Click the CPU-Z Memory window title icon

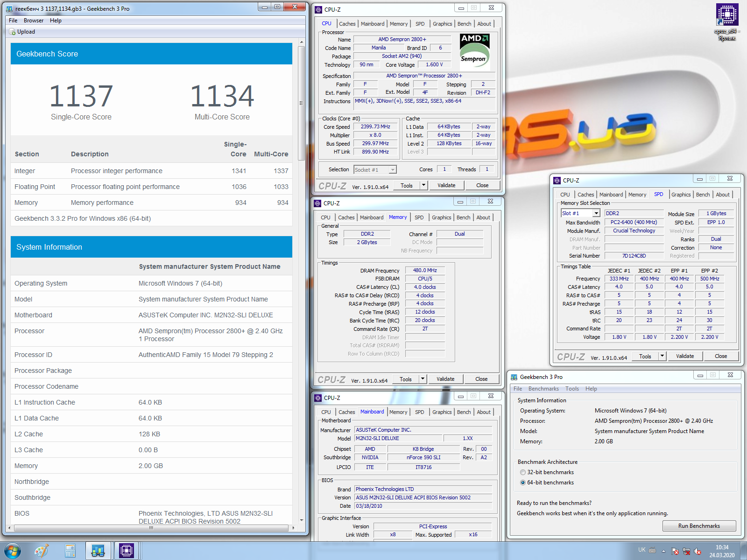click(318, 203)
